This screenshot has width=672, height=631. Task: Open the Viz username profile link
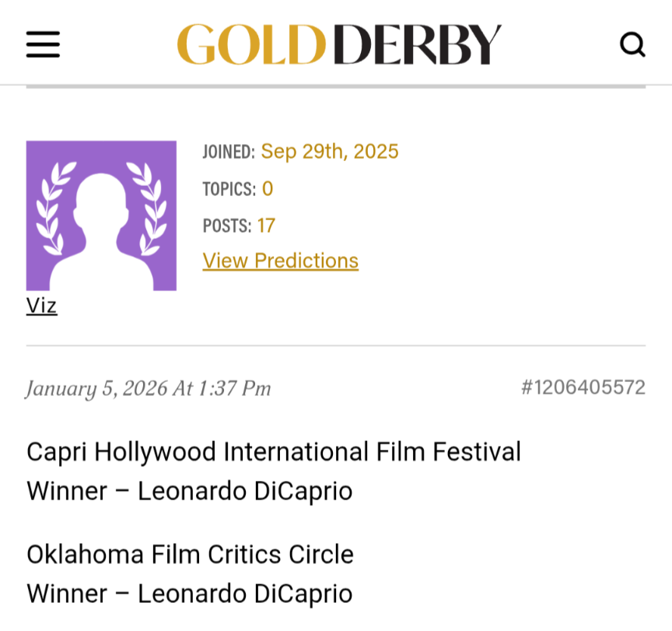(42, 305)
